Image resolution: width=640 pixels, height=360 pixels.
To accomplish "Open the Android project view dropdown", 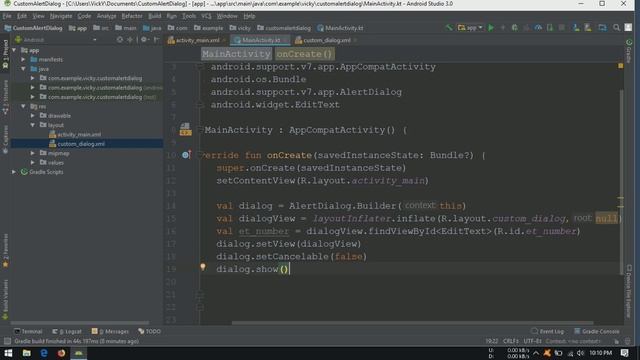I will (x=56, y=40).
